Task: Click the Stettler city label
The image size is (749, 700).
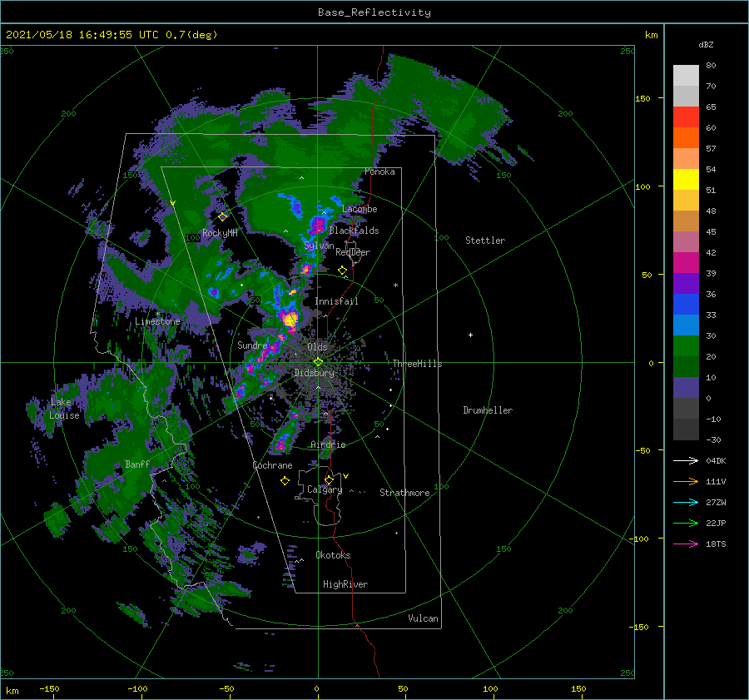Action: tap(485, 241)
